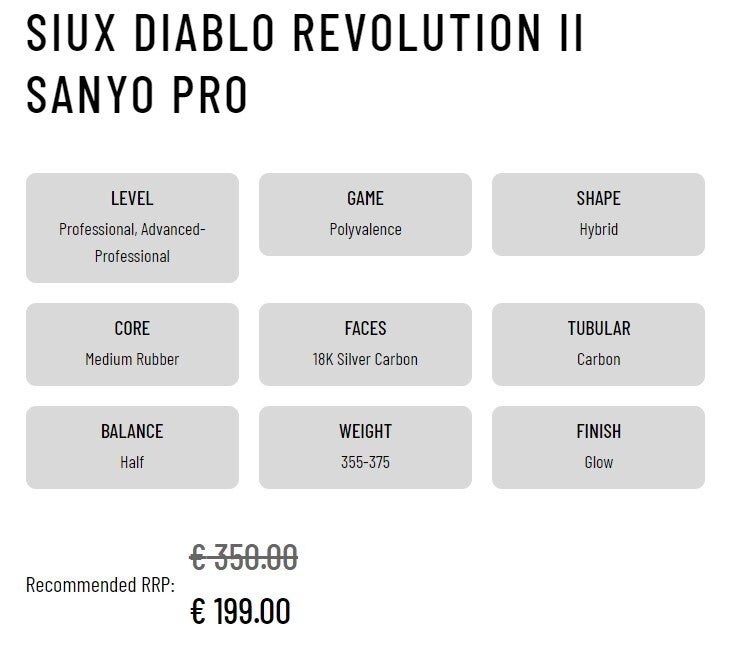Screen dimensions: 729x646
Task: Click the Professional, Advanced-Professional level text
Action: click(132, 242)
